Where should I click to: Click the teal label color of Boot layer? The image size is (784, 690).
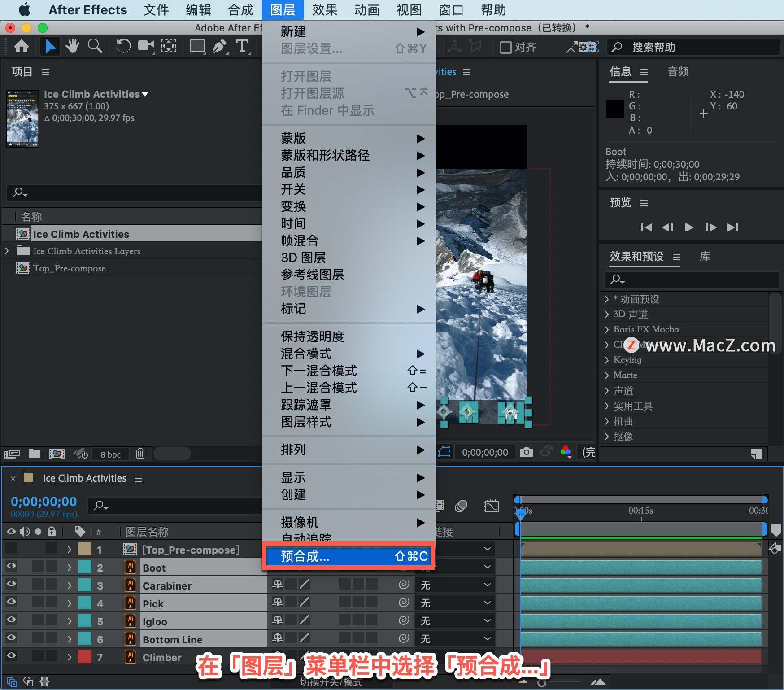[85, 567]
